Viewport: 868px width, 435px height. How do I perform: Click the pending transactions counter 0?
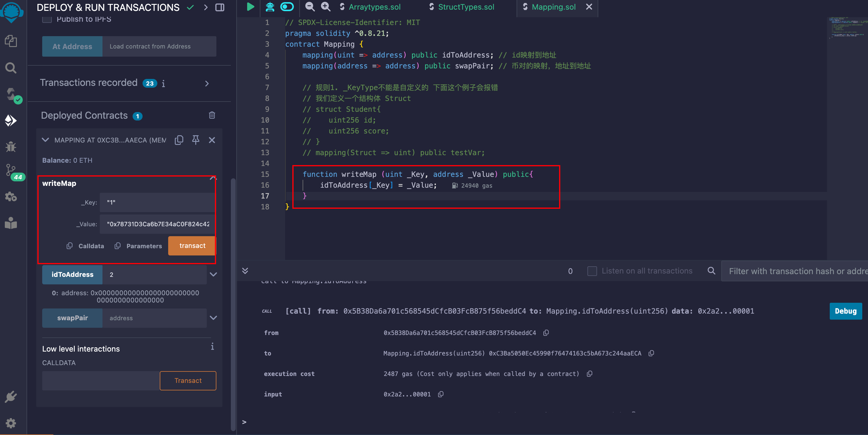pos(570,271)
